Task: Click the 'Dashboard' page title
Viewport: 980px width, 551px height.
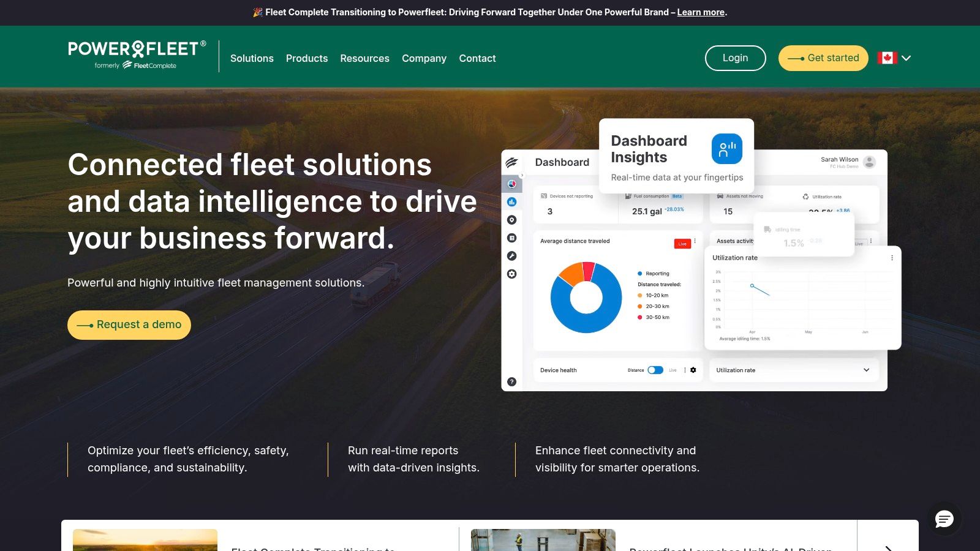Action: pyautogui.click(x=562, y=162)
